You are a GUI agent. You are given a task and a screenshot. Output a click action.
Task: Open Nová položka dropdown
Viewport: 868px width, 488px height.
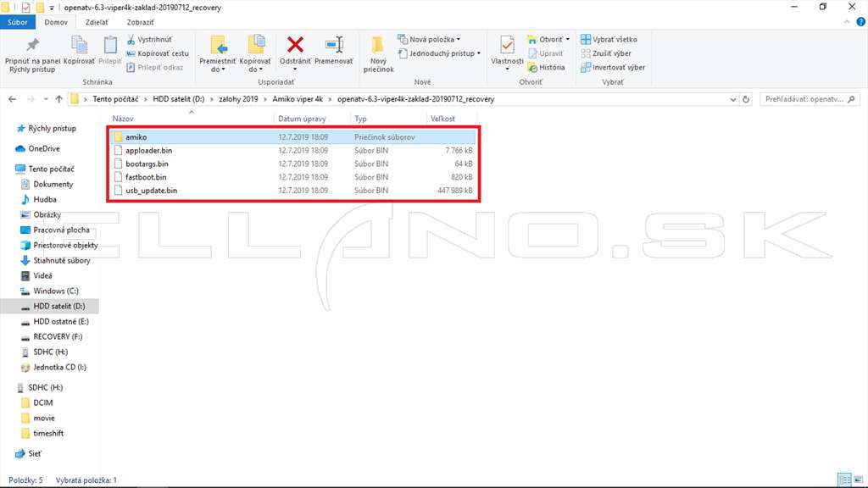pyautogui.click(x=430, y=39)
